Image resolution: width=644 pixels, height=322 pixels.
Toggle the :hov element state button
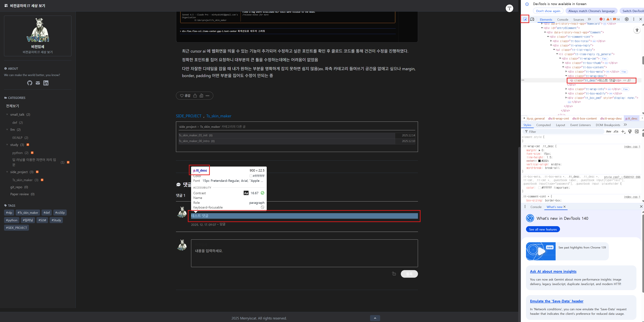pos(608,132)
